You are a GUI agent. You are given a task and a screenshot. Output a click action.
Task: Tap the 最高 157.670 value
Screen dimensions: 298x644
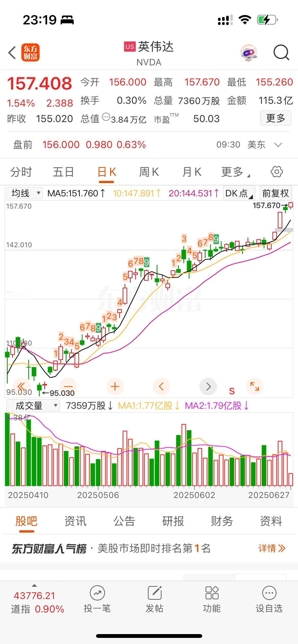click(x=202, y=82)
